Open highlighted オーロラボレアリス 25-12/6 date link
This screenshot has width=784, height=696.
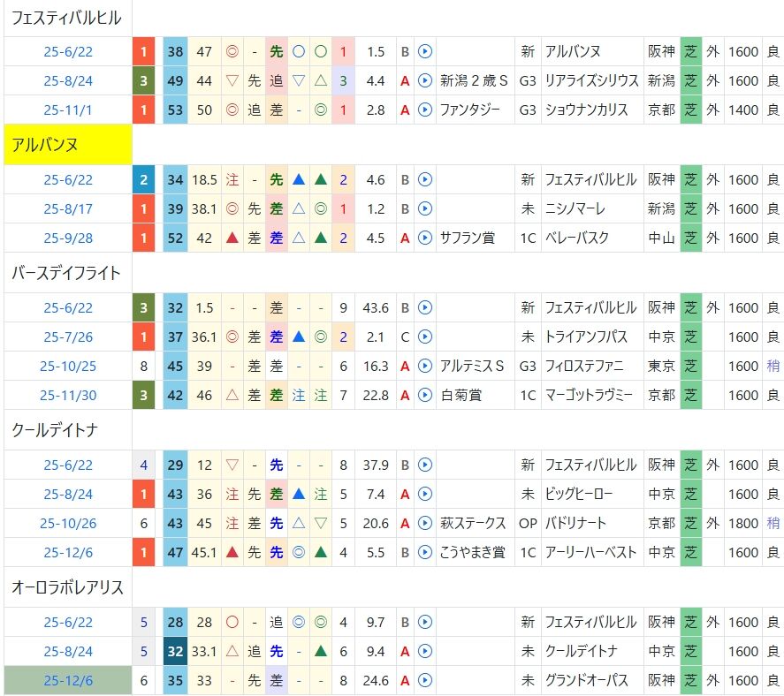[68, 680]
